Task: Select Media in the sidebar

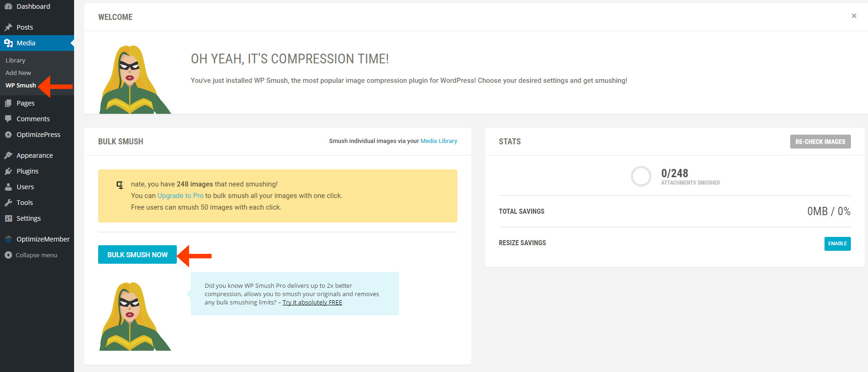Action: coord(37,43)
